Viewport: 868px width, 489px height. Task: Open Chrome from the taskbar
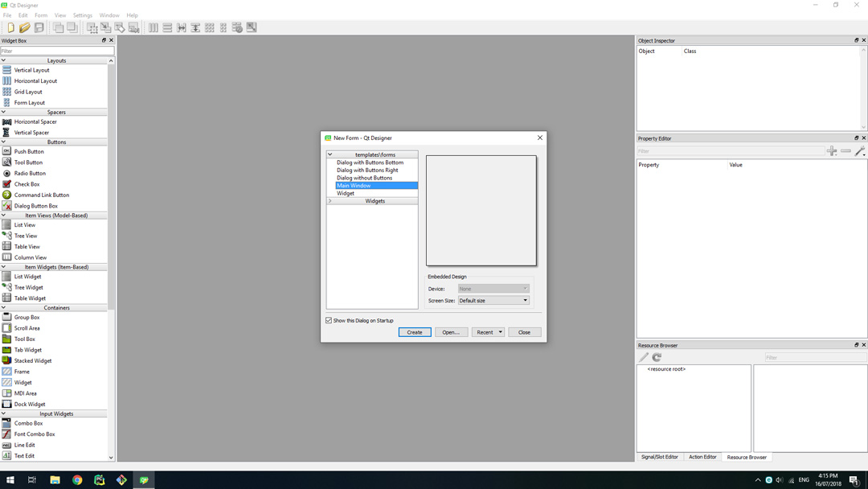77,480
